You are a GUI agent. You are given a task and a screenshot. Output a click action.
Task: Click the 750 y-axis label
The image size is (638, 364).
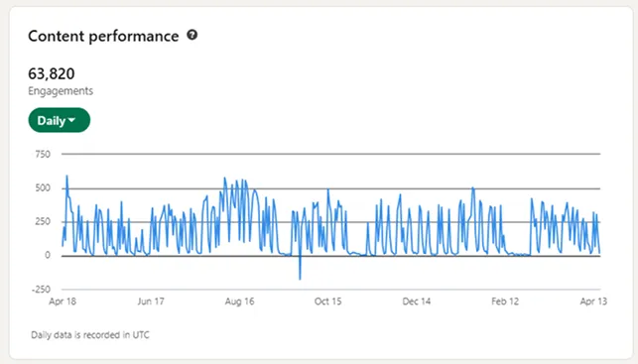coord(43,154)
